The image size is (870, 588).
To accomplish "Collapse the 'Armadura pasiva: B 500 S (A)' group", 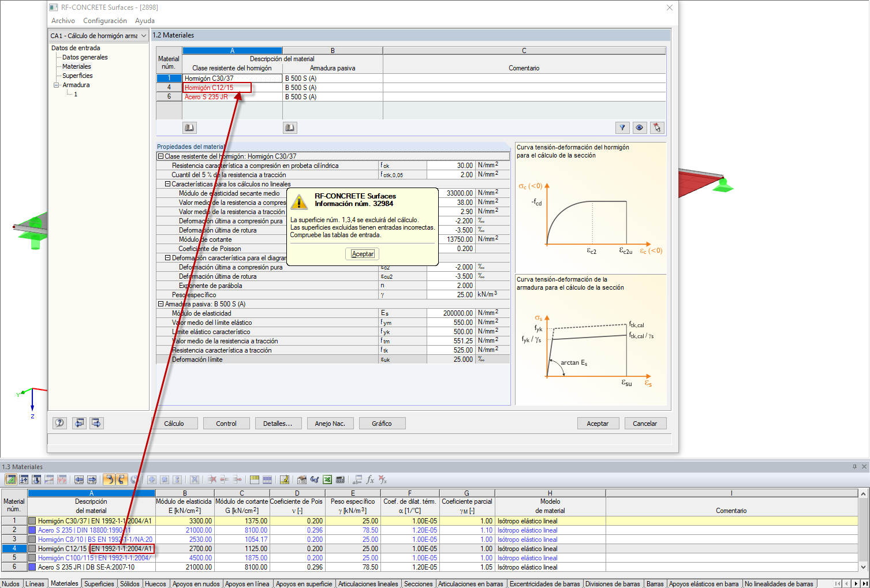I will pyautogui.click(x=160, y=304).
